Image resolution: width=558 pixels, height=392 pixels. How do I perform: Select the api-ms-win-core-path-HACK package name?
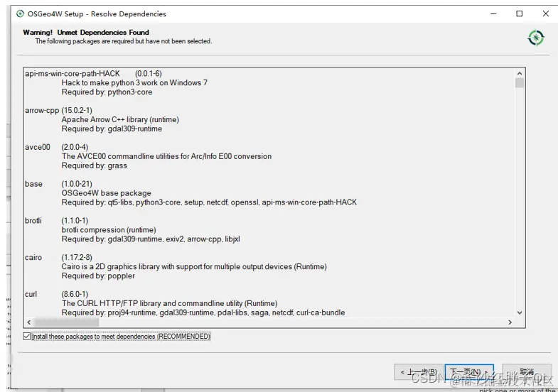pos(73,74)
